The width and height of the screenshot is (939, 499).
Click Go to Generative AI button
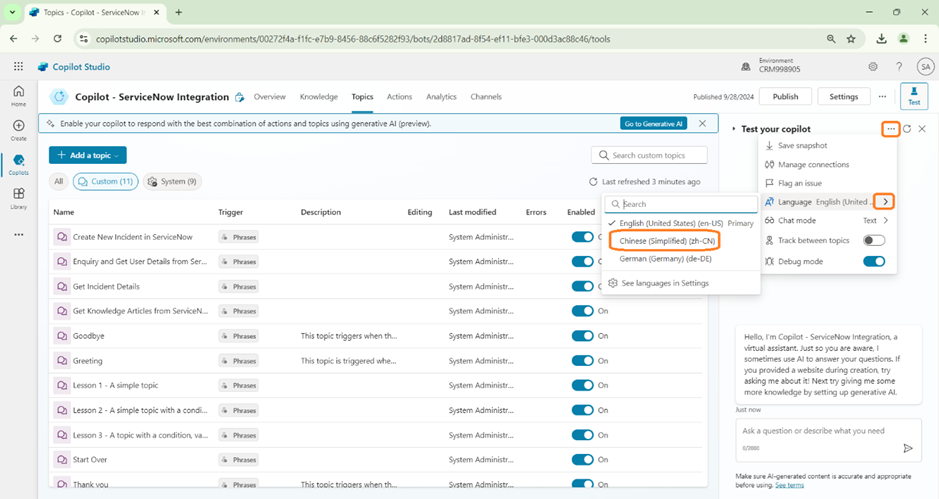click(x=652, y=123)
